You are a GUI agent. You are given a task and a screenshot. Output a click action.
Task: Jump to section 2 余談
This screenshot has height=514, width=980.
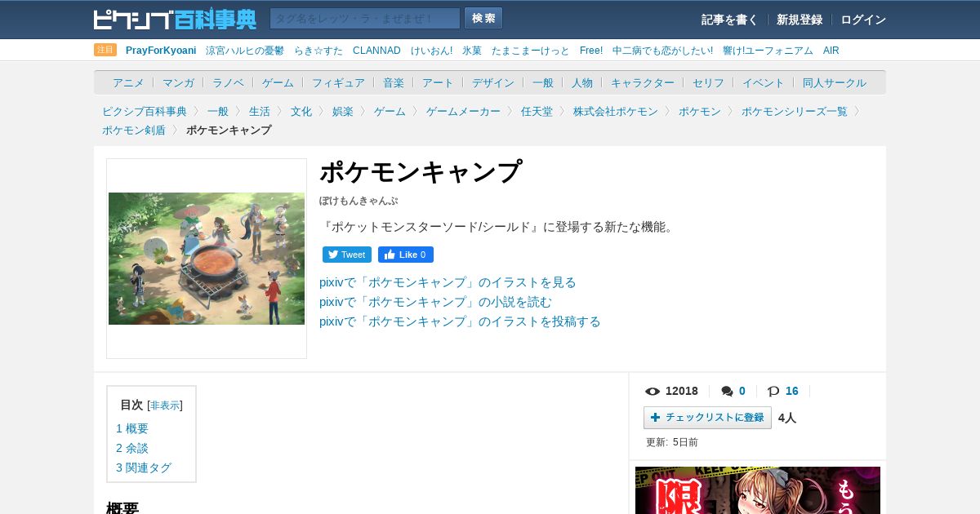tap(132, 448)
